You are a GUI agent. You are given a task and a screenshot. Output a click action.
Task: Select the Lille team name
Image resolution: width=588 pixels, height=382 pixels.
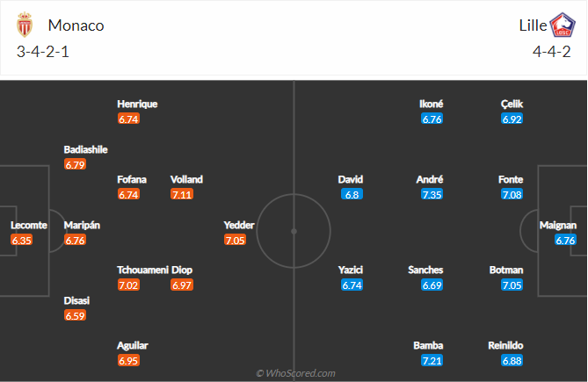click(531, 25)
